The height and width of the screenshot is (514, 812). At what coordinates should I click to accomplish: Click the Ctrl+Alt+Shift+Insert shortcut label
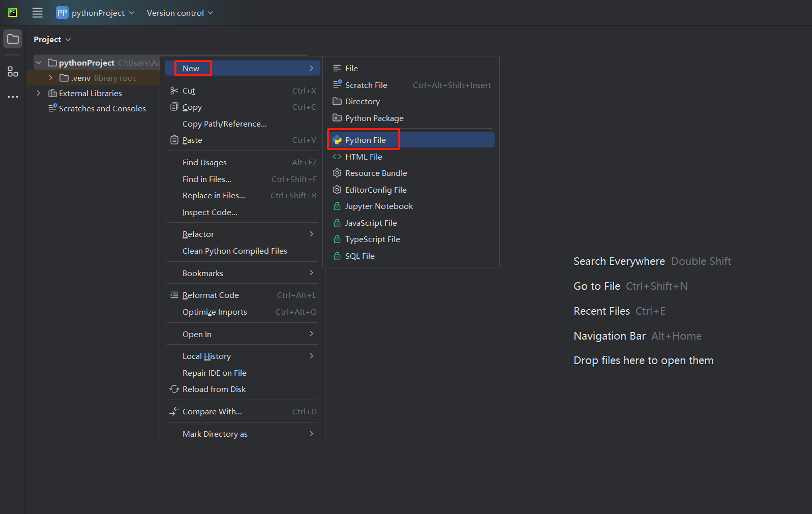pos(452,85)
